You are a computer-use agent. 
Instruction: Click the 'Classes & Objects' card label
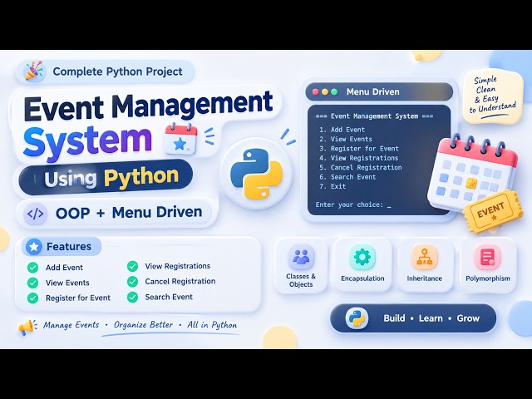coord(301,280)
